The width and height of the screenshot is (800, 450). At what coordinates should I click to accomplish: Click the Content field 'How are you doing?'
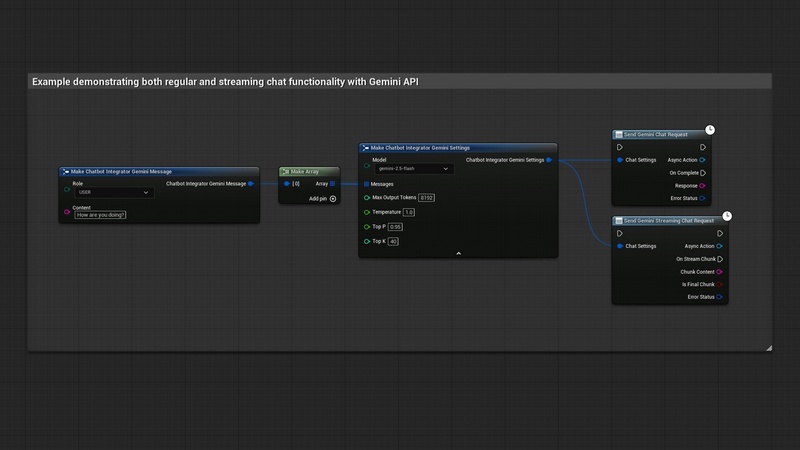101,215
